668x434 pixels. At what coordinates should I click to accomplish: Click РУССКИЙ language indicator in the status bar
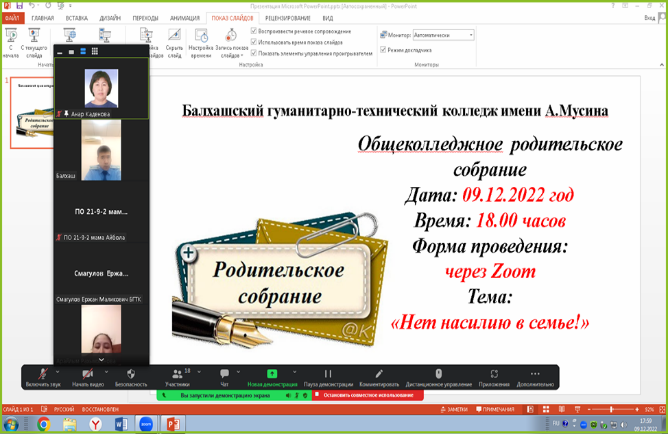(x=64, y=409)
